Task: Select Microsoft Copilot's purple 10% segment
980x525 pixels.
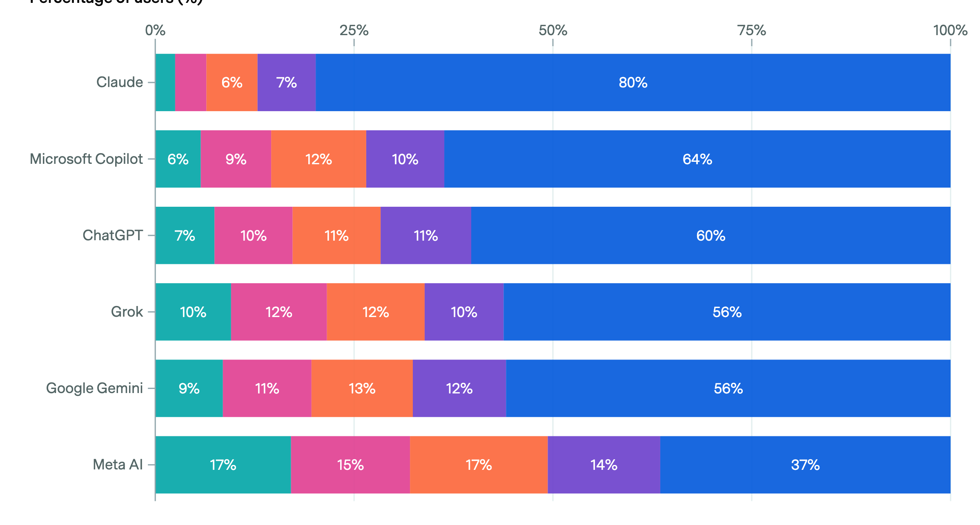Action: tap(405, 159)
